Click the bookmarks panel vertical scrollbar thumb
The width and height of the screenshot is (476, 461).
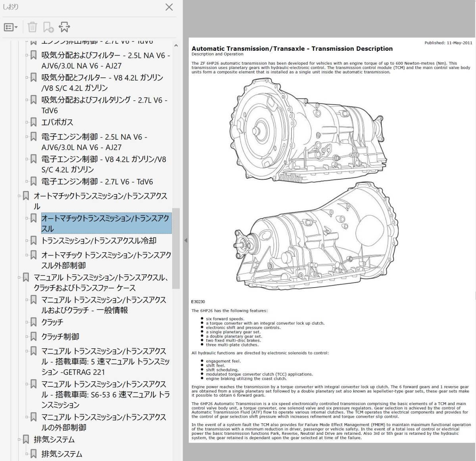point(176,248)
